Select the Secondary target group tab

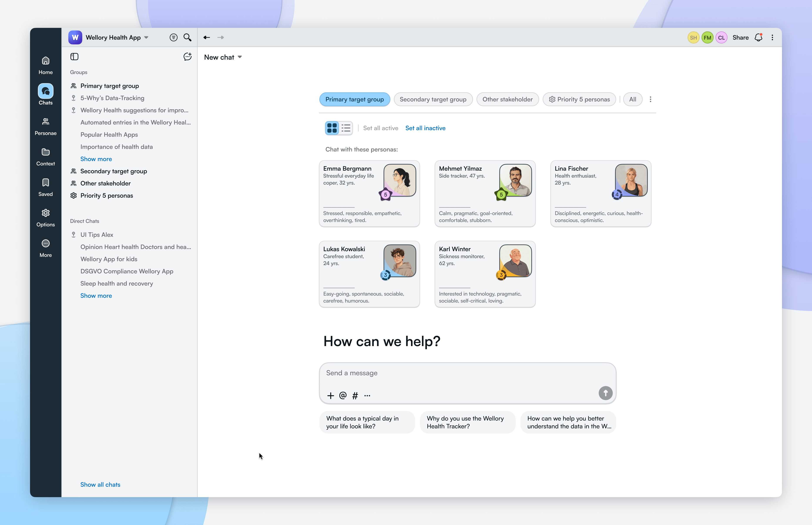[x=433, y=99]
